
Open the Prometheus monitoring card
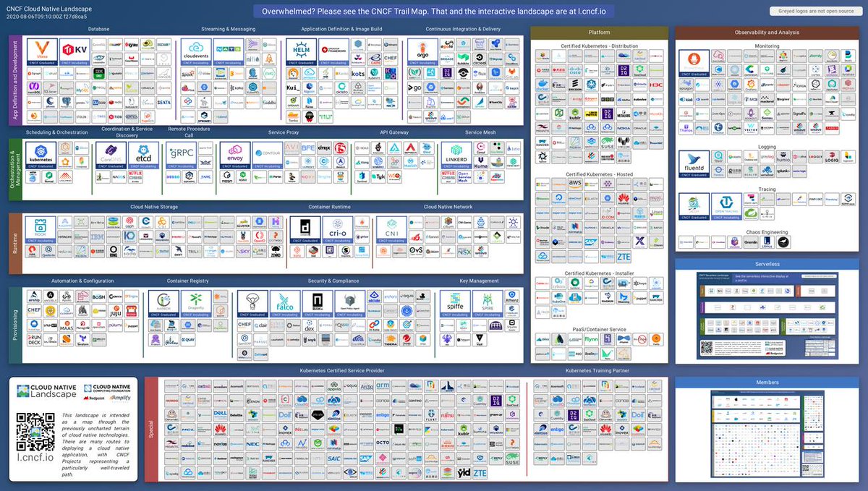click(694, 64)
